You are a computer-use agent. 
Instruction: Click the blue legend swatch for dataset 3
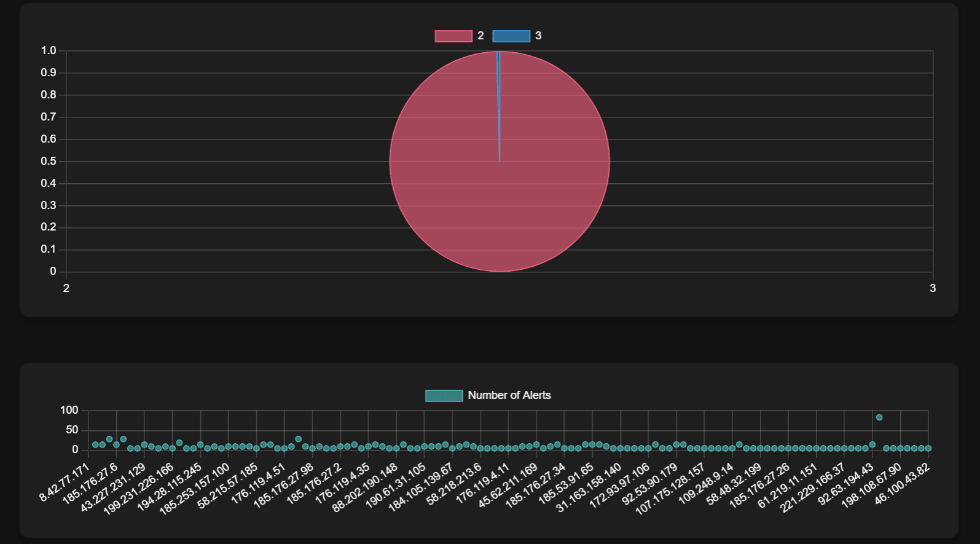(511, 36)
